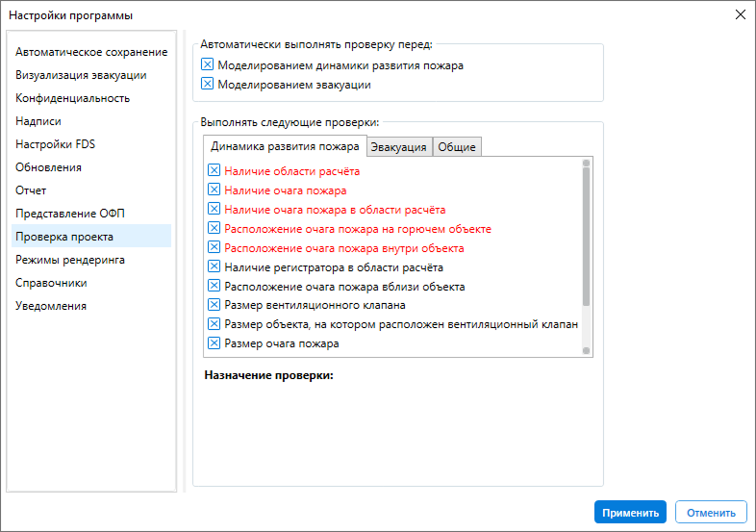The image size is (756, 532).
Task: Toggle 'Наличие очага пожара в области расчёта' checkbox
Action: point(214,209)
